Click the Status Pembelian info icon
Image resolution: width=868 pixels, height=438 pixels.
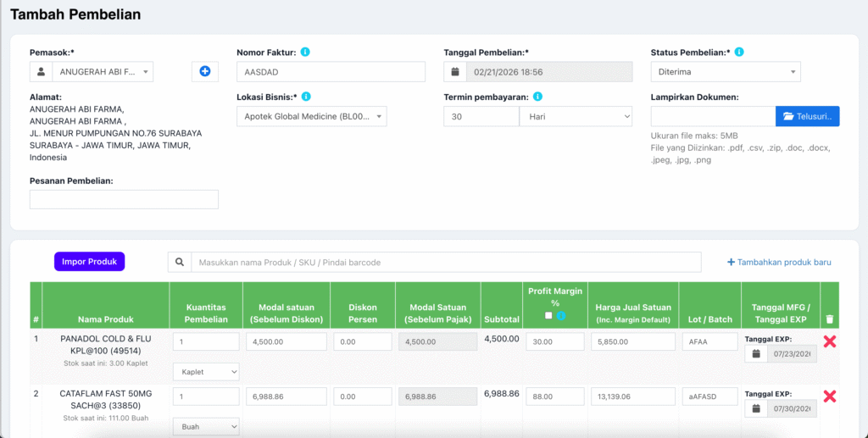(739, 53)
